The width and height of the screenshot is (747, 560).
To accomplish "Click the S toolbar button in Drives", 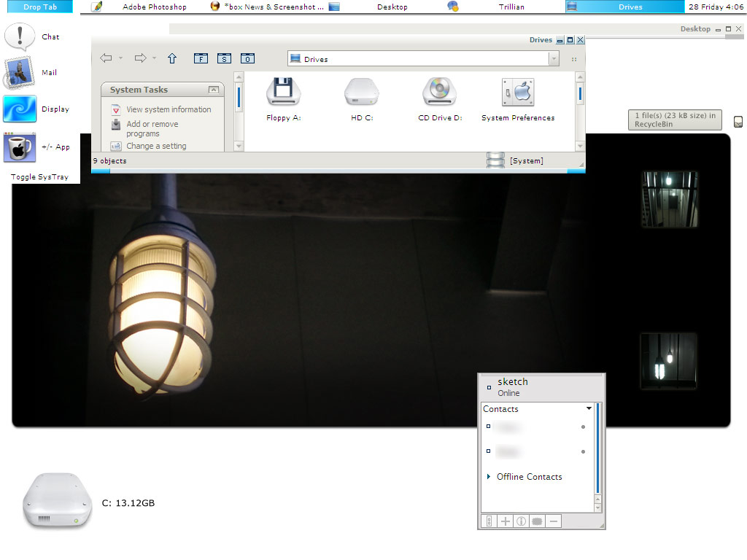I will pyautogui.click(x=224, y=58).
